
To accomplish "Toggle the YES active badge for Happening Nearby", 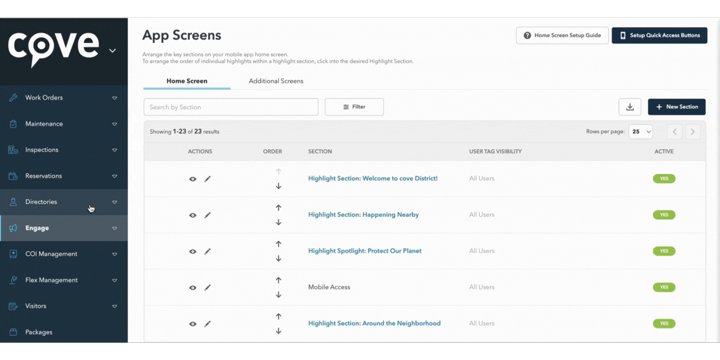I will [x=664, y=215].
